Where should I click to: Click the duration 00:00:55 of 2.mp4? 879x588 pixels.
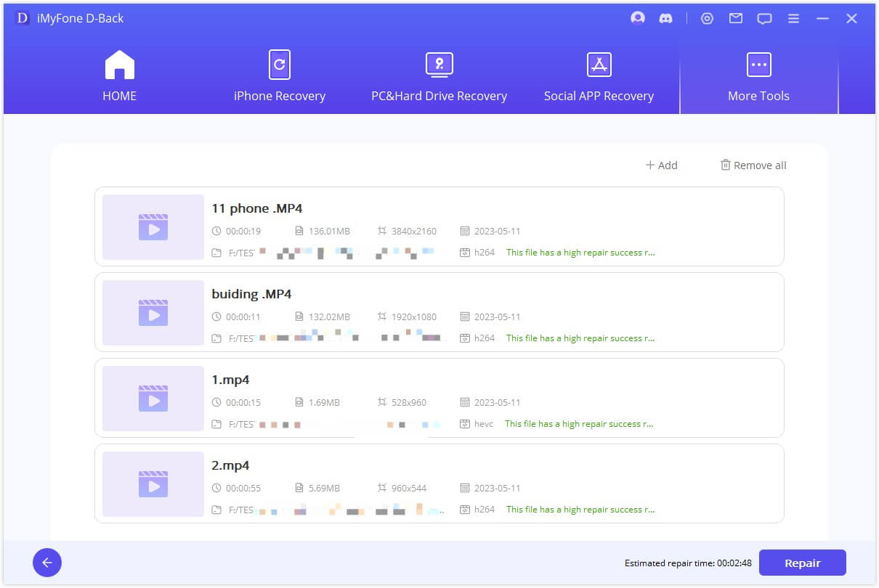[243, 489]
